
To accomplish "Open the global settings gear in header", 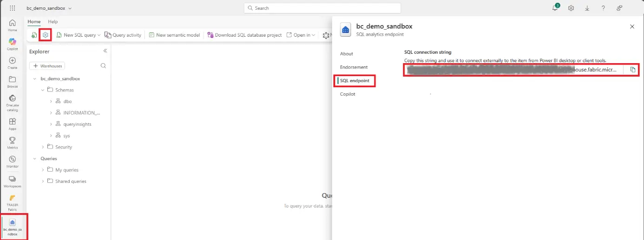I will (571, 8).
